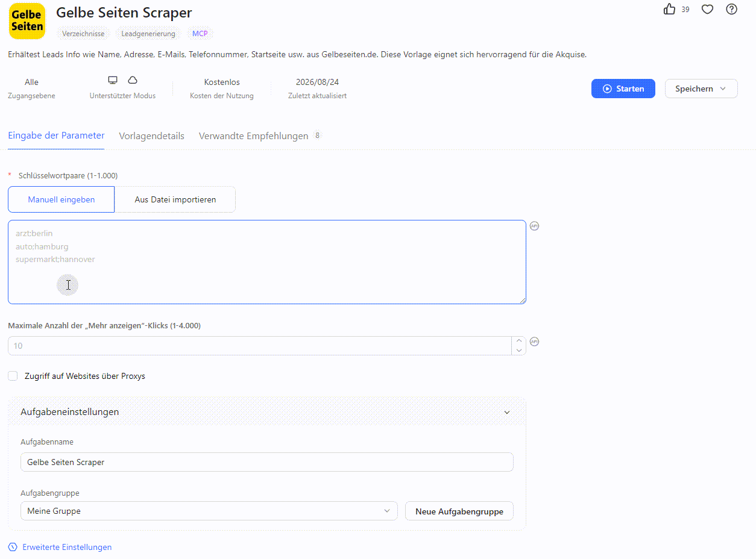Click the clock icon next to Erweiterte Einstellungen
Viewport: 756px width, 559px height.
(13, 547)
